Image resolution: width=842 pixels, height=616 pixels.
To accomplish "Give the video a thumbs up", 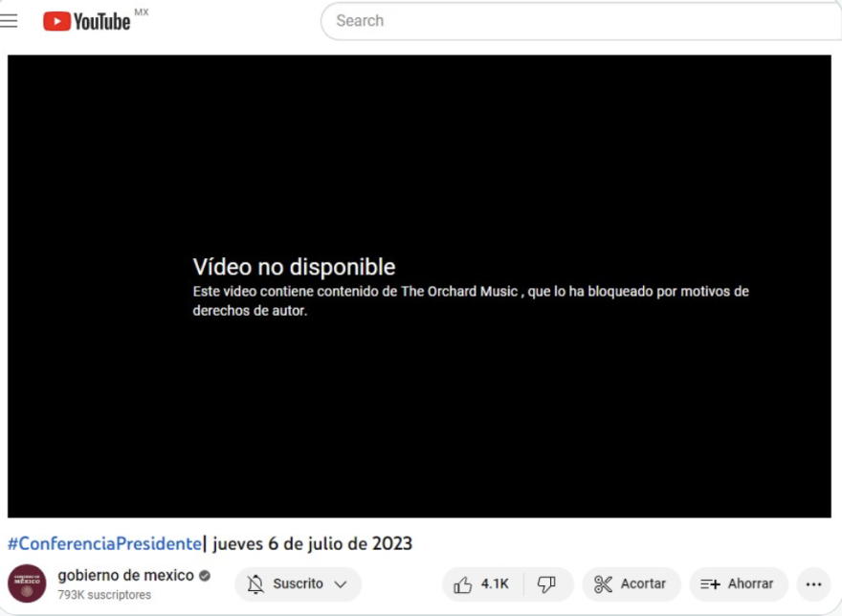I will click(x=476, y=583).
